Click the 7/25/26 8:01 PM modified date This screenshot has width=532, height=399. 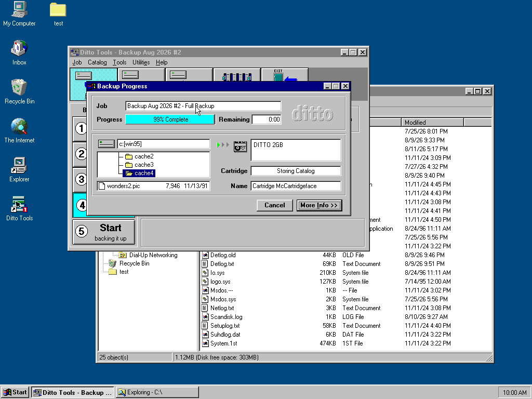point(426,131)
